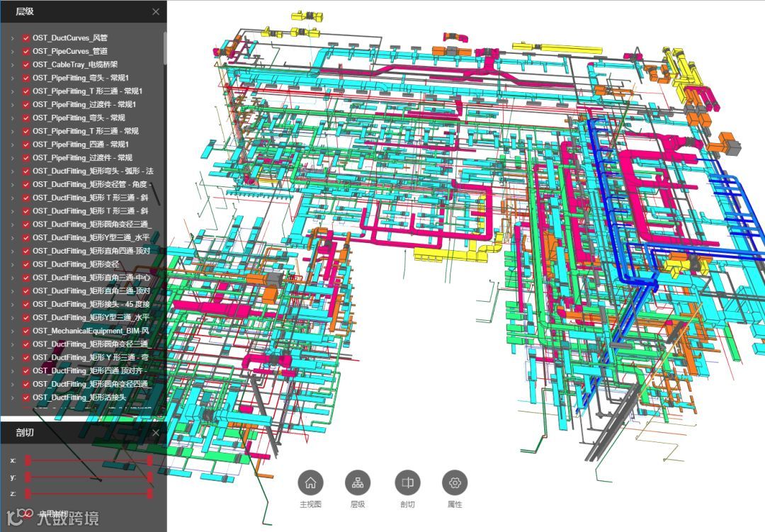The height and width of the screenshot is (532, 765).
Task: Select the OST_DuctFitting_矩形直角三通-顶对 label
Action: [91, 291]
